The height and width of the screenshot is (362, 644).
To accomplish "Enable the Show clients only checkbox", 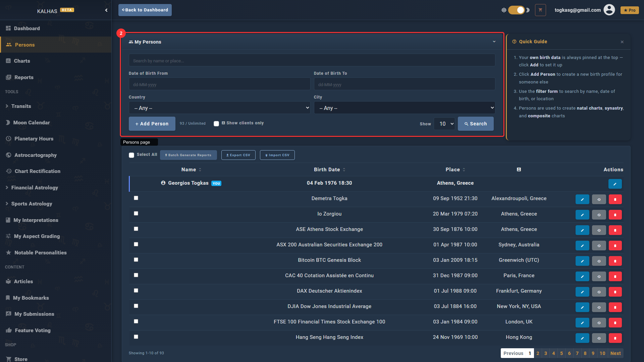I will click(216, 124).
